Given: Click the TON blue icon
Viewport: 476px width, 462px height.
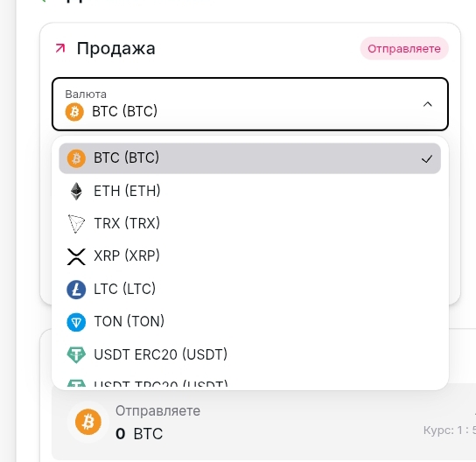Looking at the screenshot, I should coord(76,322).
